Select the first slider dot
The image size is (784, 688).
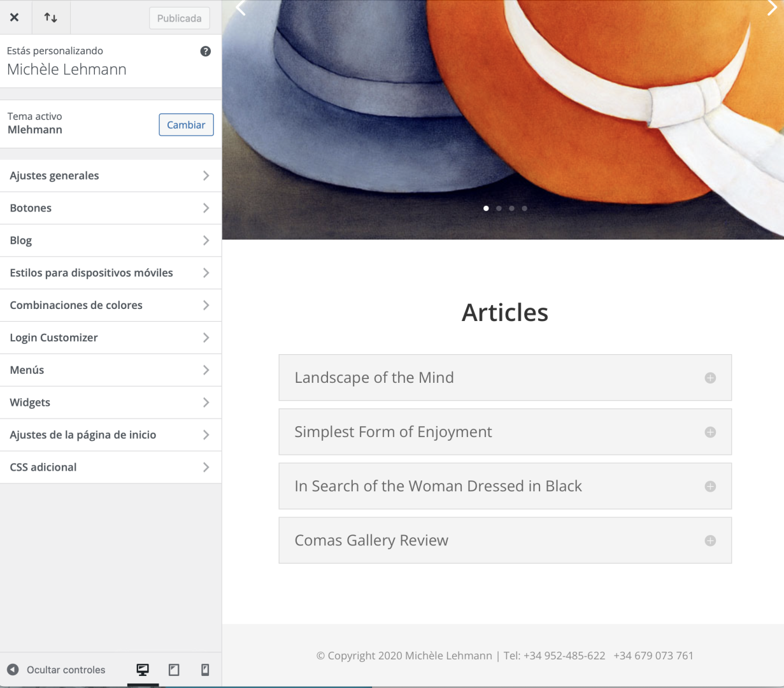coord(486,208)
